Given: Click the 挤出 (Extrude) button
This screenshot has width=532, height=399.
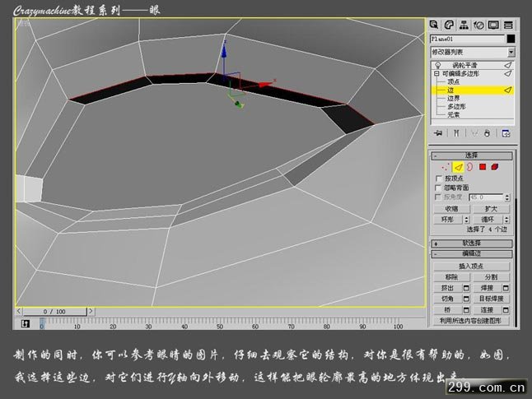Looking at the screenshot, I should (x=448, y=288).
